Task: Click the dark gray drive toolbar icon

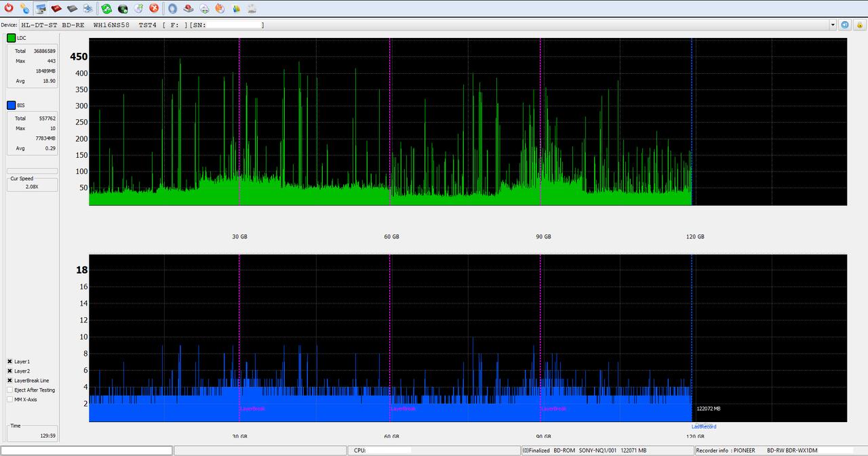Action: [72, 8]
